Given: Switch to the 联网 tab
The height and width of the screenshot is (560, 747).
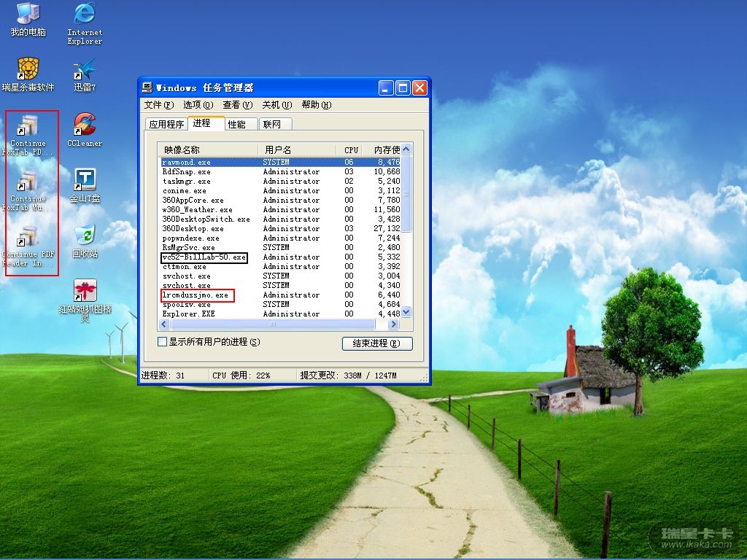Looking at the screenshot, I should point(275,124).
